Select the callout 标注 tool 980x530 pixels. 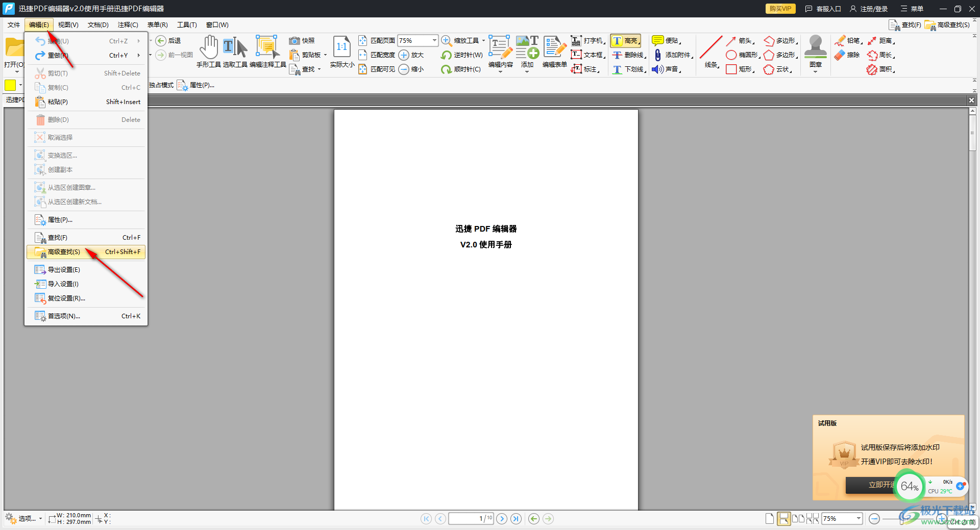585,69
